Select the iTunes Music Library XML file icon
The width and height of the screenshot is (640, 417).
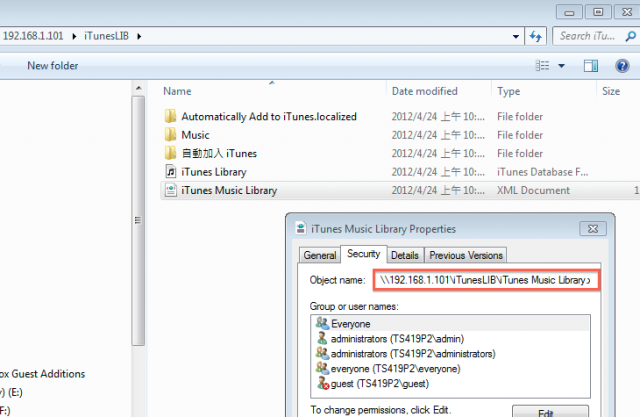(171, 190)
